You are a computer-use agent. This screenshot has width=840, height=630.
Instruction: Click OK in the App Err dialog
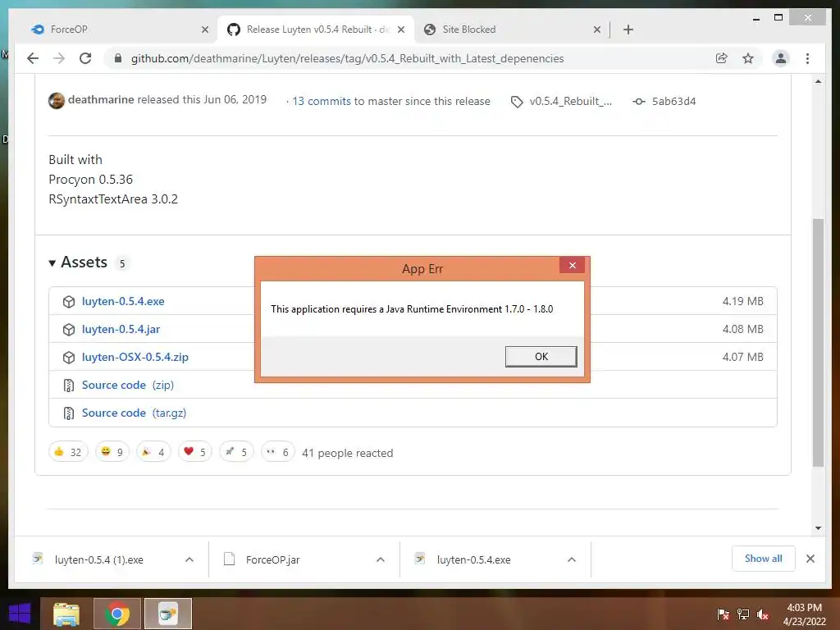(x=541, y=356)
